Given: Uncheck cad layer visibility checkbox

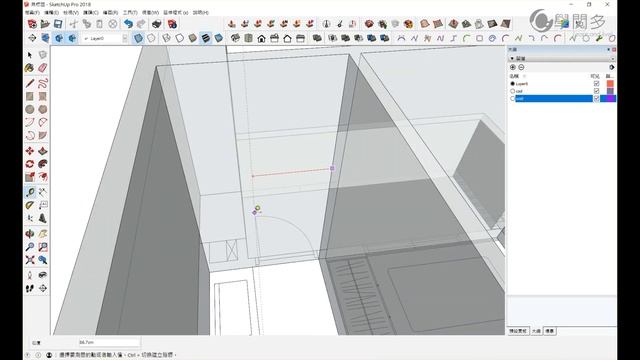Looking at the screenshot, I should pos(596,91).
